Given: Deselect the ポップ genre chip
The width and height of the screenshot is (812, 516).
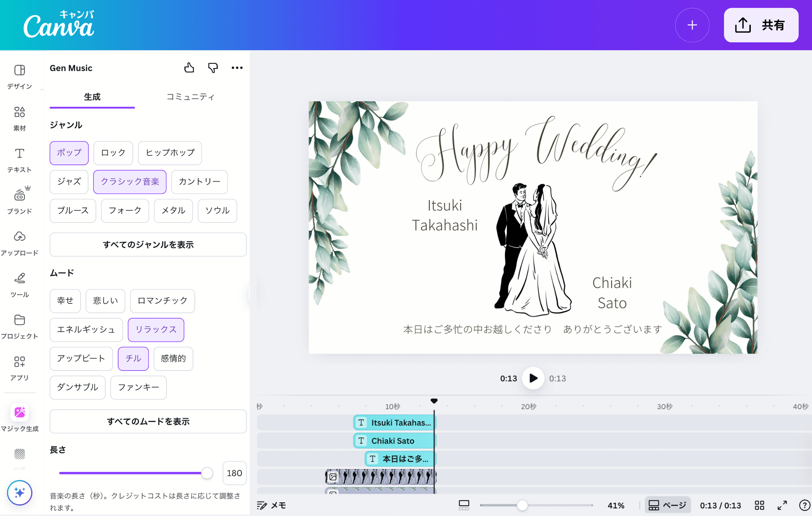Looking at the screenshot, I should coord(69,153).
